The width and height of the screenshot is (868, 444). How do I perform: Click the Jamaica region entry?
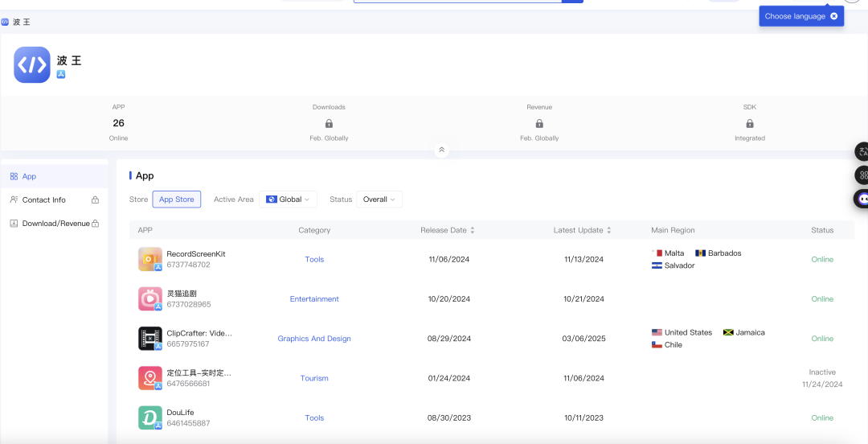pyautogui.click(x=744, y=332)
